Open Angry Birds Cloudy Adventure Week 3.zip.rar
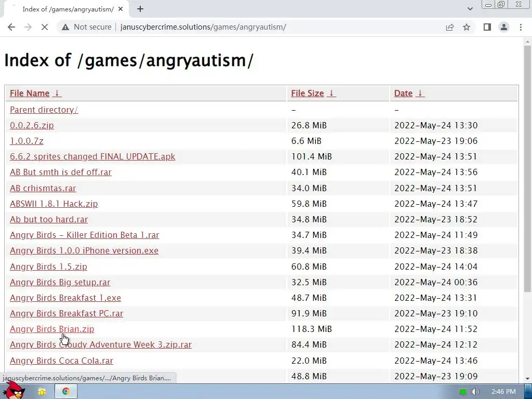 pyautogui.click(x=100, y=344)
